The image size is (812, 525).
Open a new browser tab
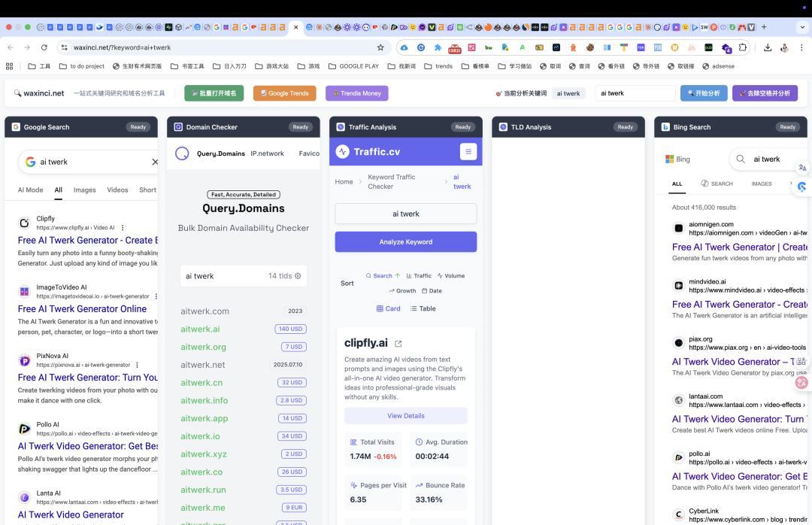pos(764,27)
